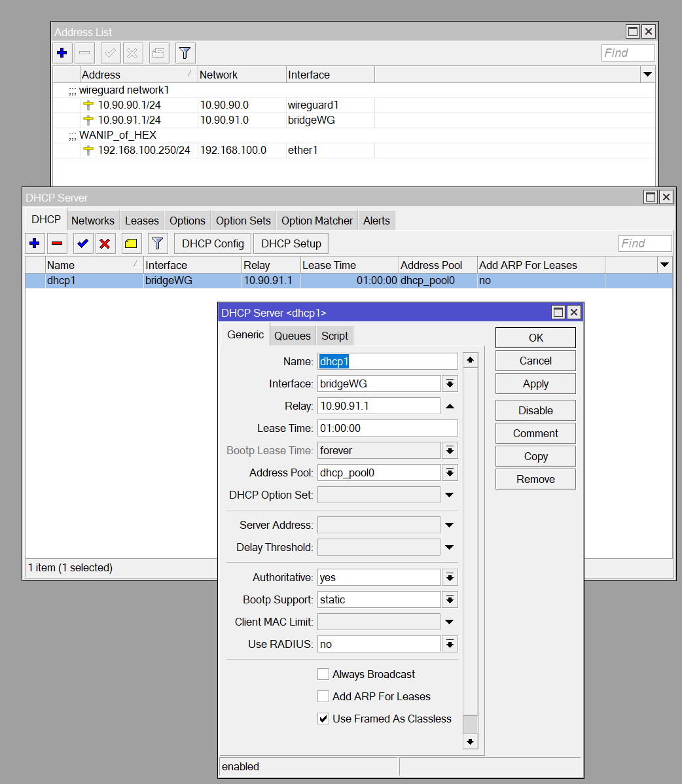The width and height of the screenshot is (682, 784).
Task: Click Find box in Address List window
Action: pos(628,52)
